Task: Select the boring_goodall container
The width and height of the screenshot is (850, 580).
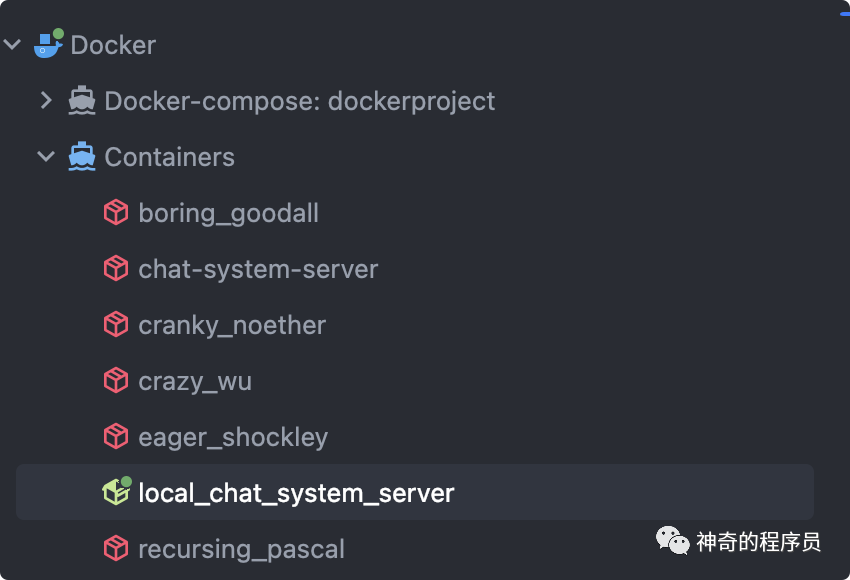Action: tap(228, 213)
